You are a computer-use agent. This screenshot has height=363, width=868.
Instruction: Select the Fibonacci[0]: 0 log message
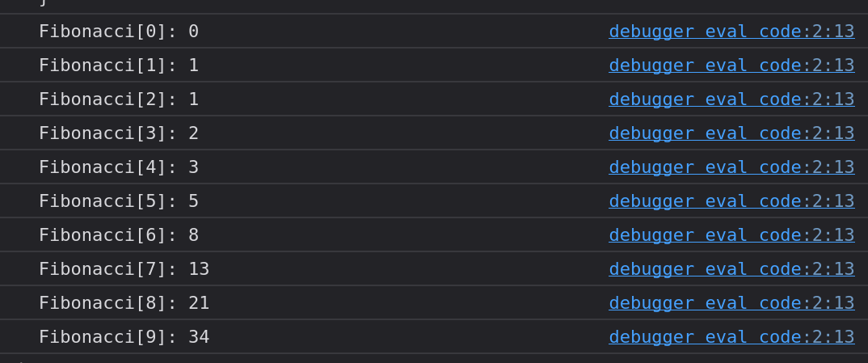pos(119,32)
